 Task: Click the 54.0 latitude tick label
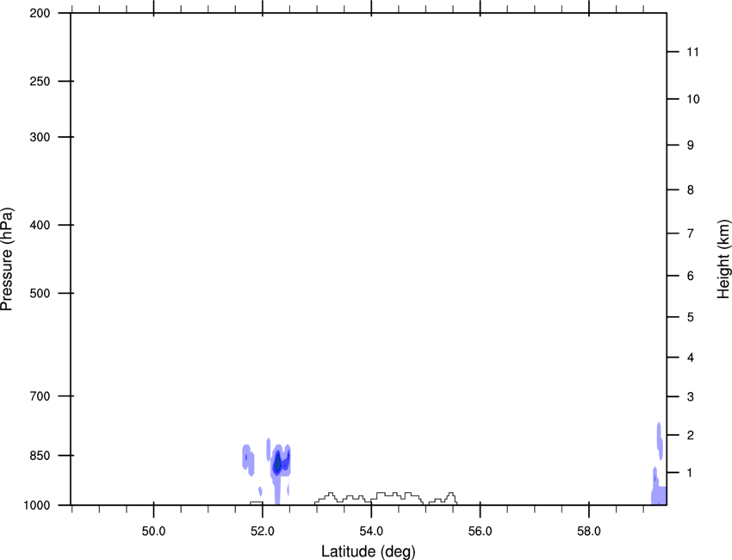(372, 532)
